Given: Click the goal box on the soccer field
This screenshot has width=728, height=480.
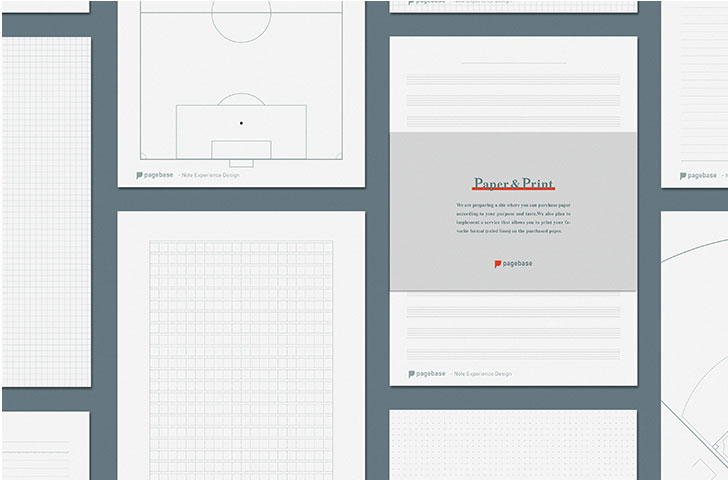Looking at the screenshot, I should tap(241, 151).
